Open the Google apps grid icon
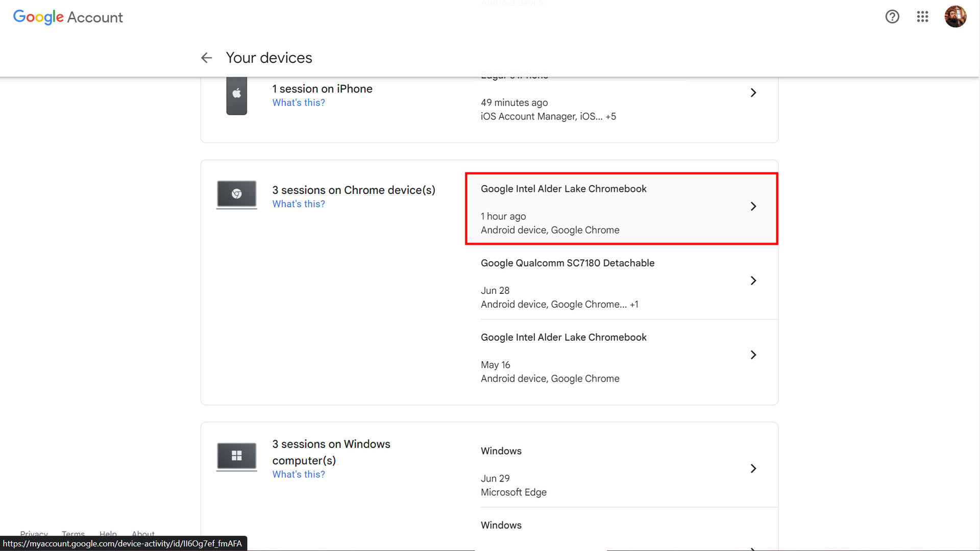 [922, 17]
